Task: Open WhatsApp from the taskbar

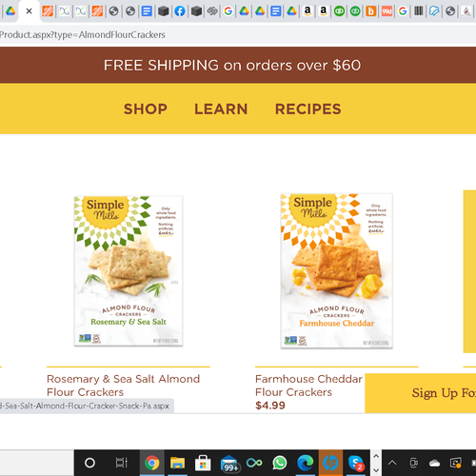Action: [280, 463]
